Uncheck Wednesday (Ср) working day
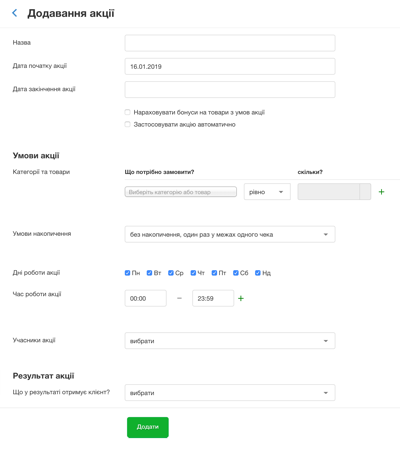 click(x=171, y=273)
